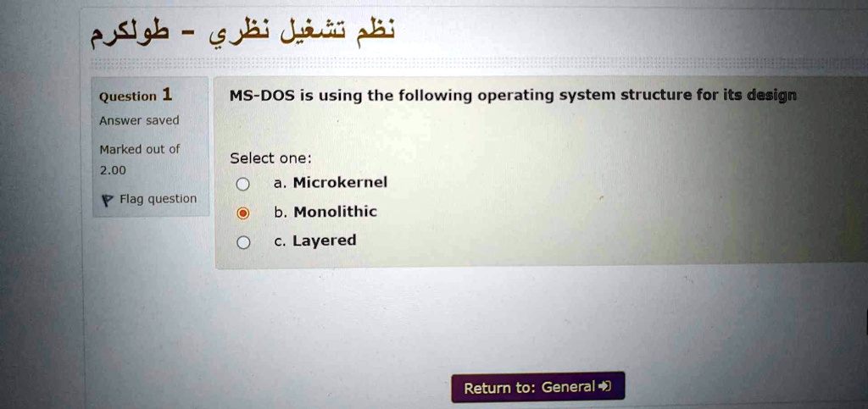Click the flag icon beside Flag question

pyautogui.click(x=106, y=200)
